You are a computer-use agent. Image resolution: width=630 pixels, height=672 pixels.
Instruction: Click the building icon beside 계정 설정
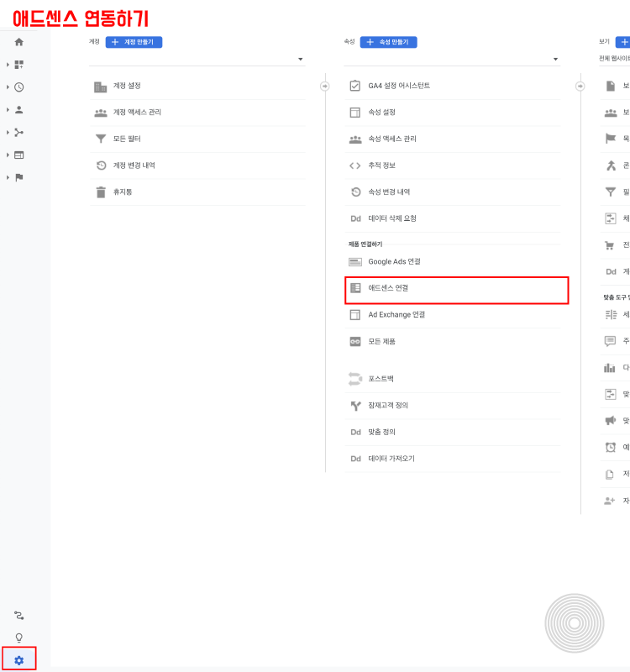tap(100, 87)
